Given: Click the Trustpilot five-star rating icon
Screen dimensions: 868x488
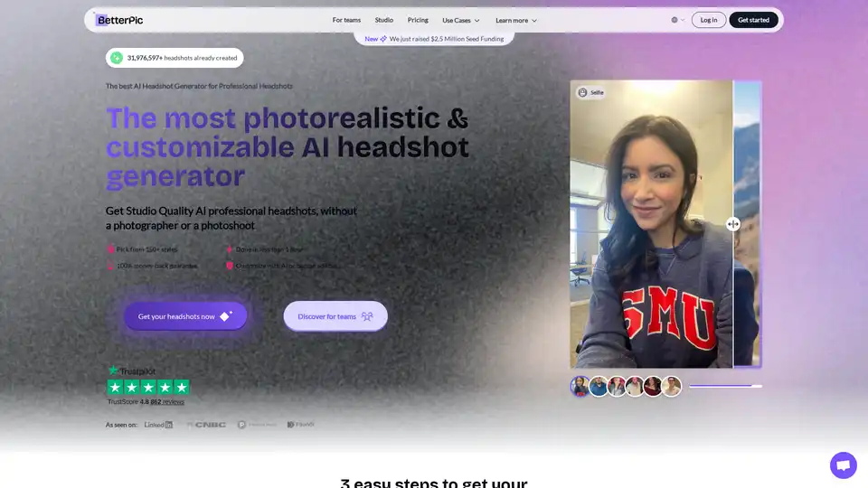Looking at the screenshot, I should 148,387.
